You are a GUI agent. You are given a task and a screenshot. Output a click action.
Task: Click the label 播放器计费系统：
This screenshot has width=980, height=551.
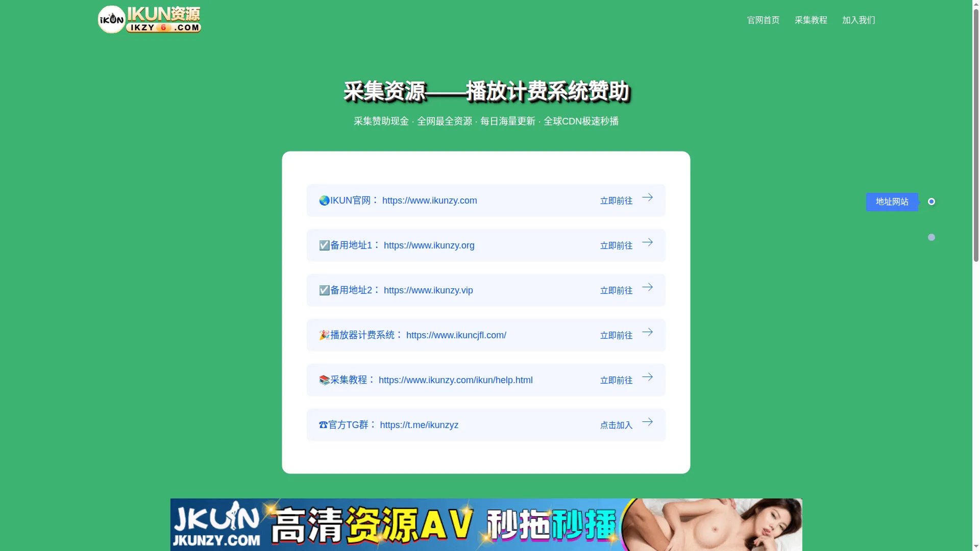(x=367, y=335)
